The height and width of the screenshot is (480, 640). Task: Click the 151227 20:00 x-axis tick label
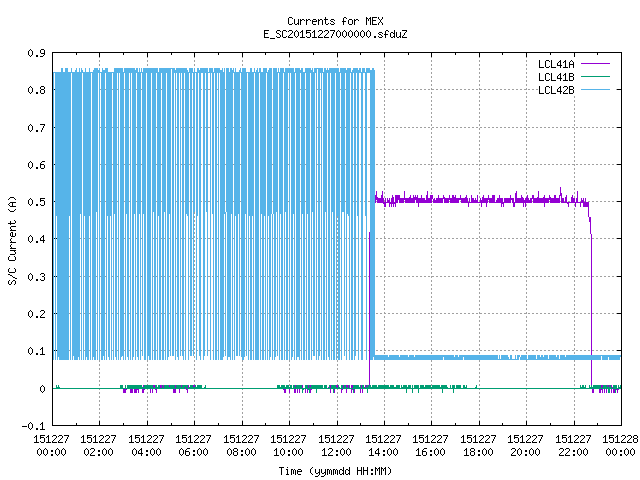525,446
